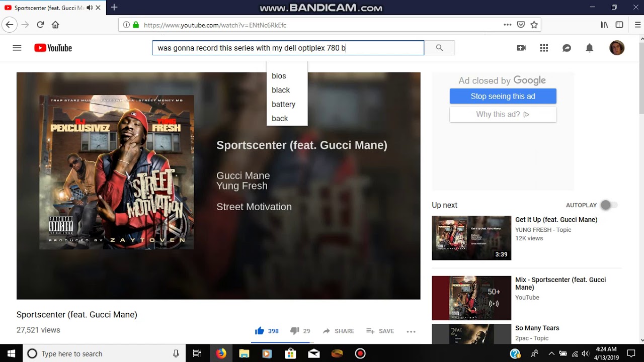
Task: Click the taskbar microphone voice search
Action: point(176,353)
